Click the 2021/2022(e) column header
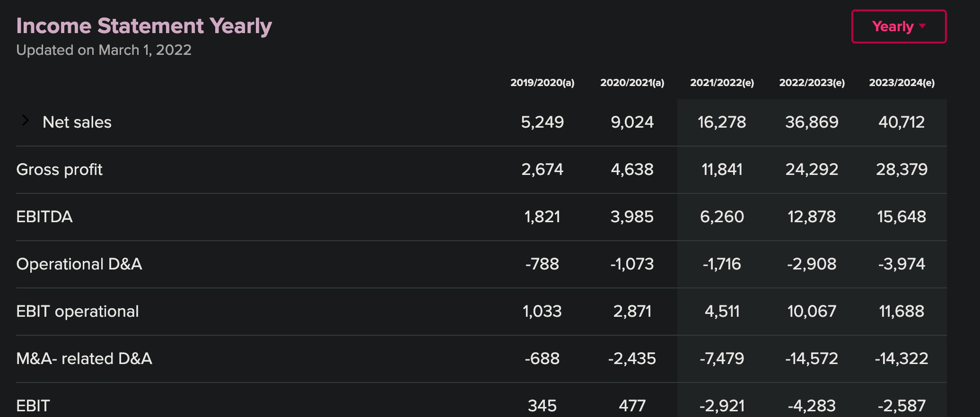 tap(722, 83)
